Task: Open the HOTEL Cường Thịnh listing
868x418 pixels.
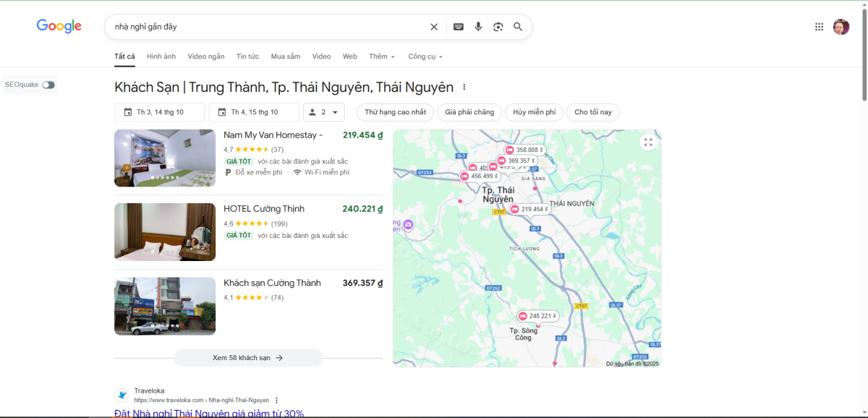Action: coord(264,209)
